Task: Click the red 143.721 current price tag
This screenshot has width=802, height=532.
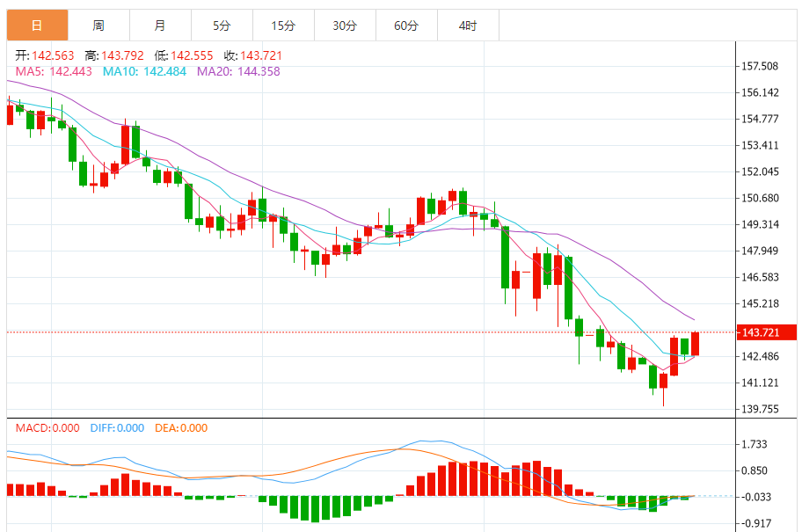Action: [x=767, y=332]
